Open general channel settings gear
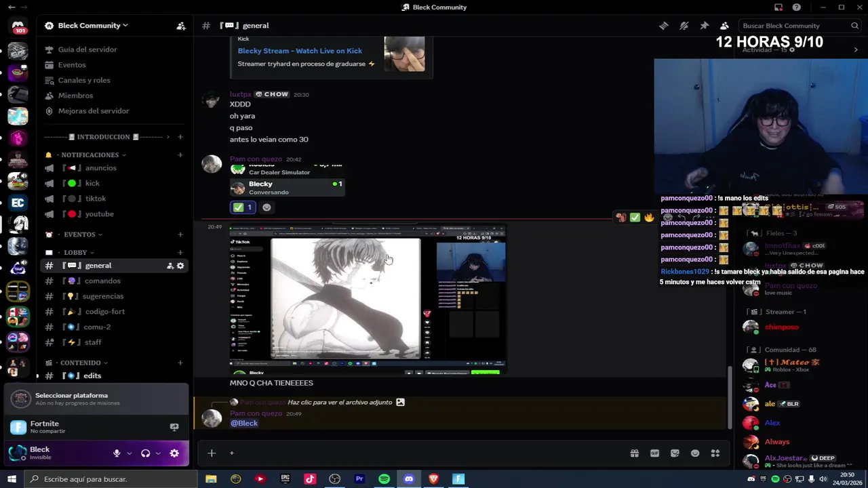Image resolution: width=868 pixels, height=488 pixels. (x=180, y=266)
